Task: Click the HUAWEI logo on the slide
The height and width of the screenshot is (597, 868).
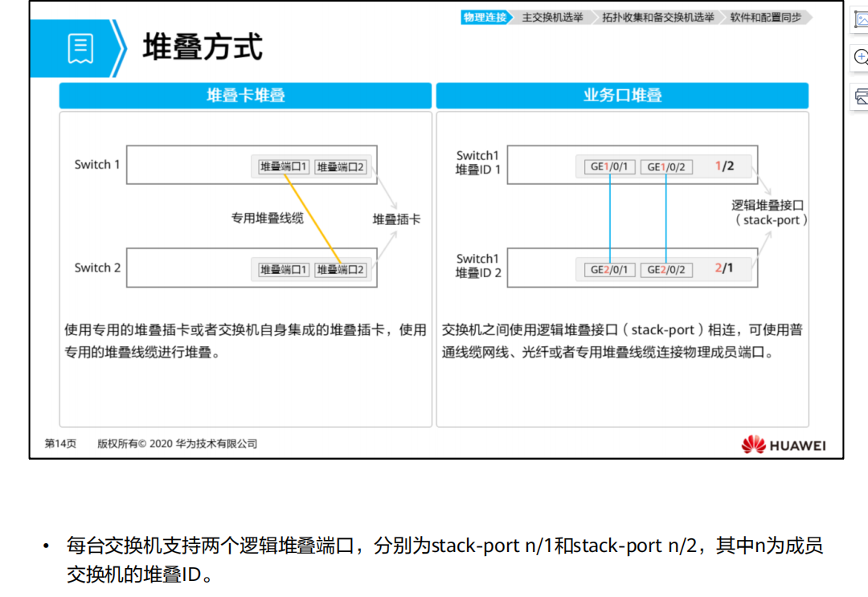Action: point(784,444)
